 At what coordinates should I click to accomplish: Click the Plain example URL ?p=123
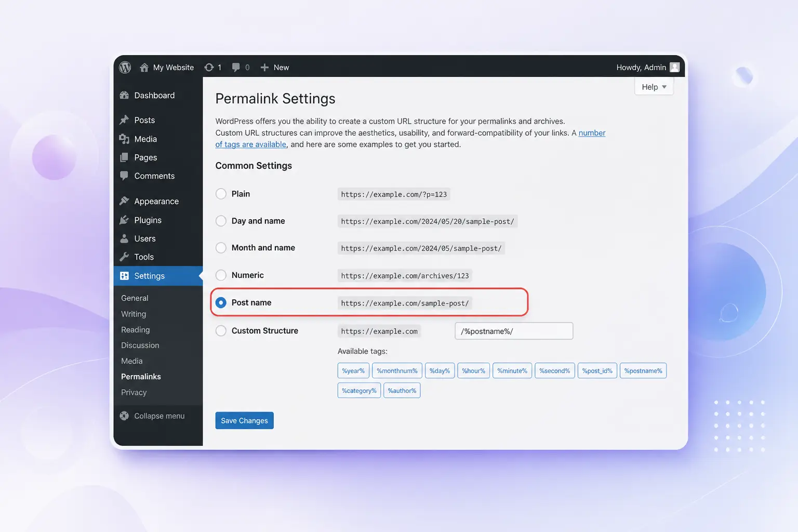(x=394, y=194)
